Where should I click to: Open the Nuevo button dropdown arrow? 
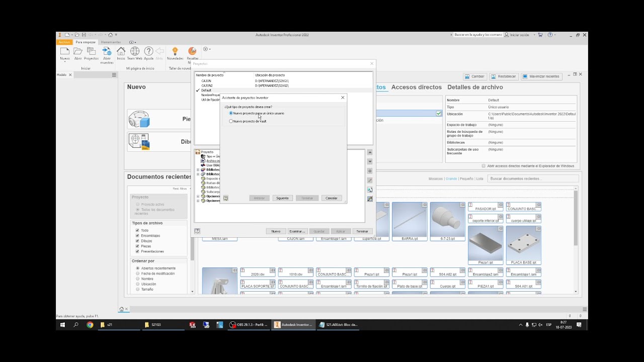tap(65, 62)
